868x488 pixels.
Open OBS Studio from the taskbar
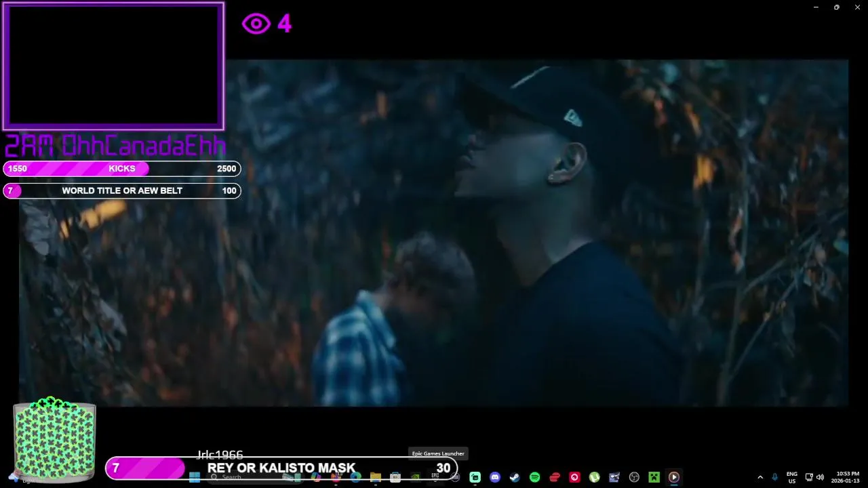point(634,477)
